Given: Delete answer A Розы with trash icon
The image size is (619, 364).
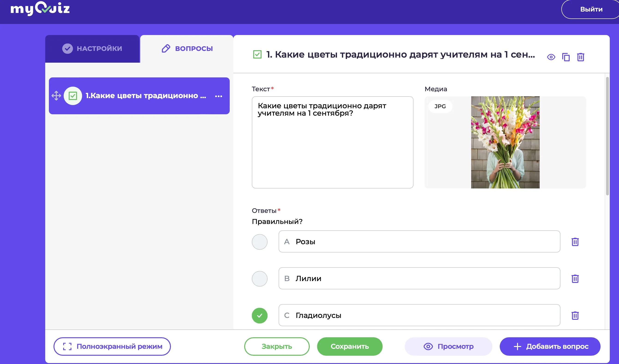Looking at the screenshot, I should coord(575,242).
